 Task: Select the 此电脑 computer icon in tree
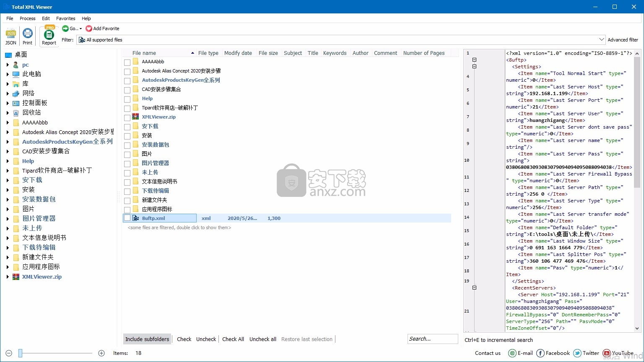pos(16,74)
